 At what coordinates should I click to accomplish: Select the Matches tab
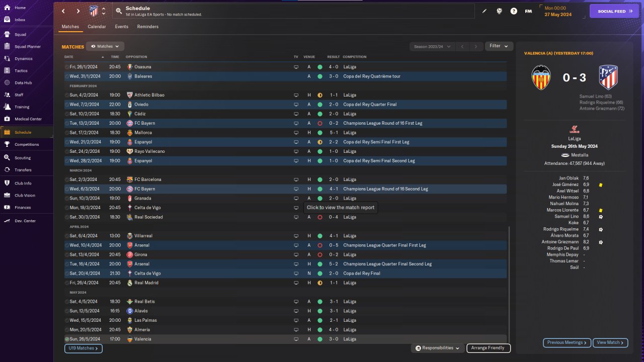point(70,27)
